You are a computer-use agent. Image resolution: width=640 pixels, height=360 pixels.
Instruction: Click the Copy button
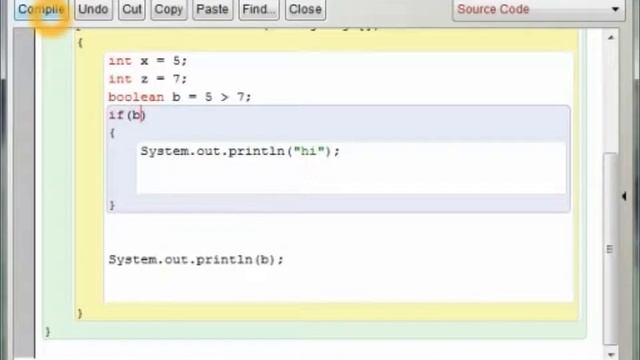coord(169,9)
